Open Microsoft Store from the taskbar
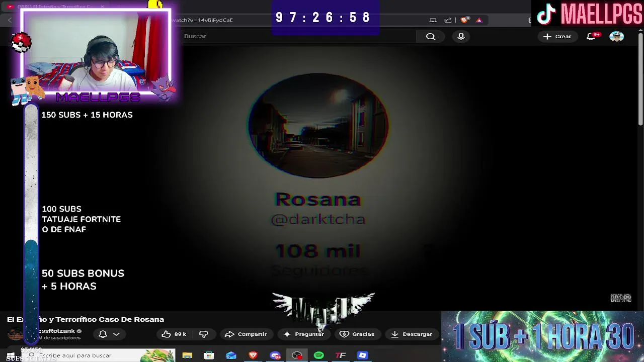This screenshot has width=644, height=362. (209, 355)
